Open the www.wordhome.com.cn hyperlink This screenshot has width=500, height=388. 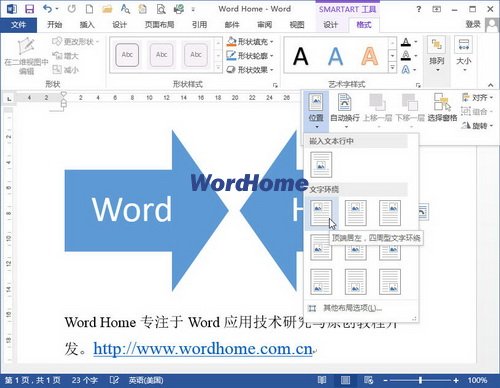pyautogui.click(x=203, y=349)
